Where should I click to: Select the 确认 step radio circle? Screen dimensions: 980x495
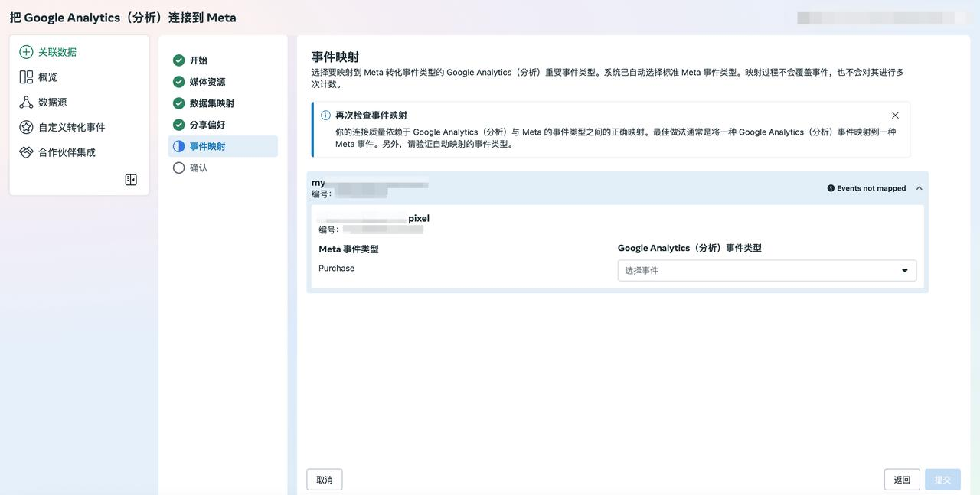178,168
